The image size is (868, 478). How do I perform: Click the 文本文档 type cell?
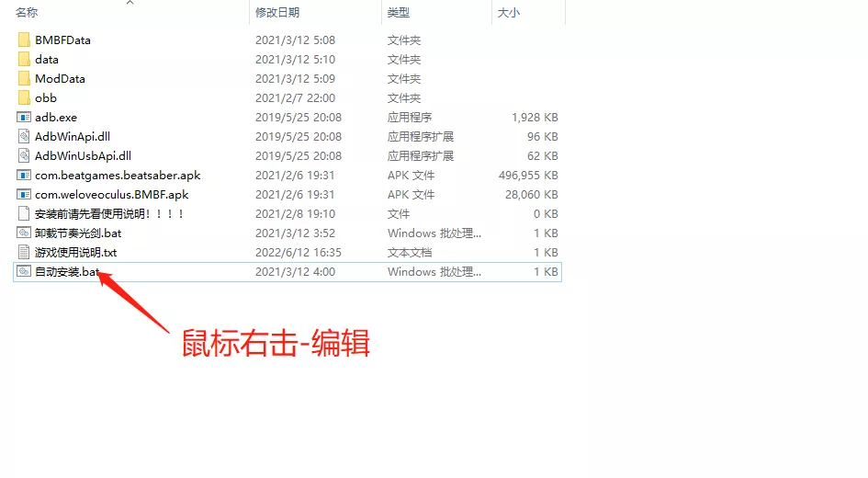coord(410,253)
